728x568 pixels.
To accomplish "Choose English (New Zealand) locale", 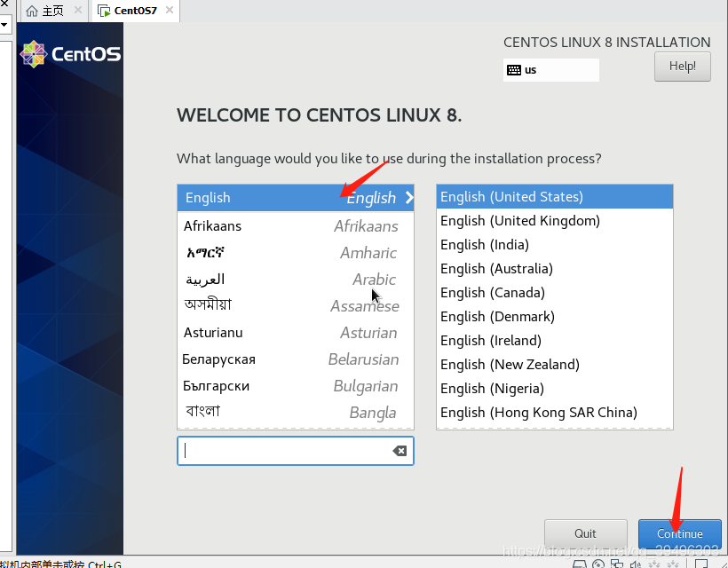I will click(554, 365).
